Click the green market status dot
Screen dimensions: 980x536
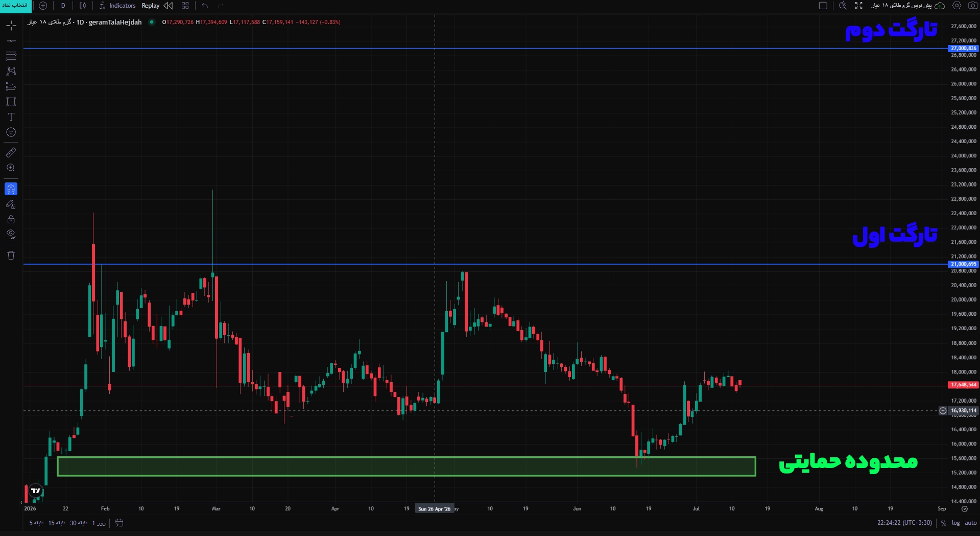pyautogui.click(x=152, y=22)
